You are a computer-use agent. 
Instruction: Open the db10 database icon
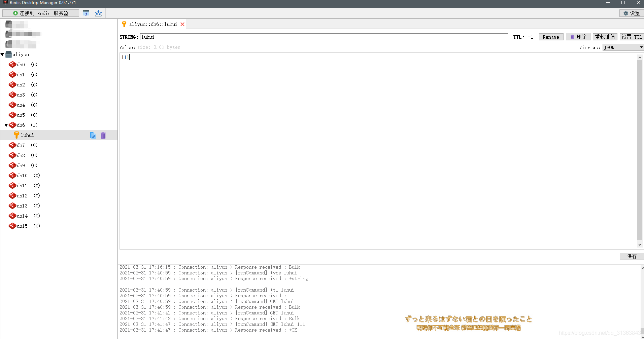[x=12, y=176]
